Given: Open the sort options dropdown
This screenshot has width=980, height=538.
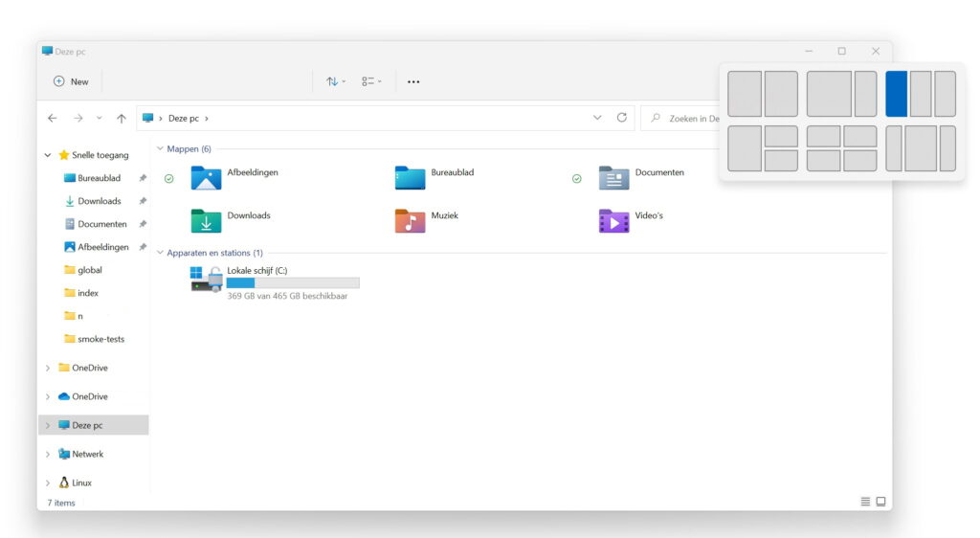Looking at the screenshot, I should [336, 81].
